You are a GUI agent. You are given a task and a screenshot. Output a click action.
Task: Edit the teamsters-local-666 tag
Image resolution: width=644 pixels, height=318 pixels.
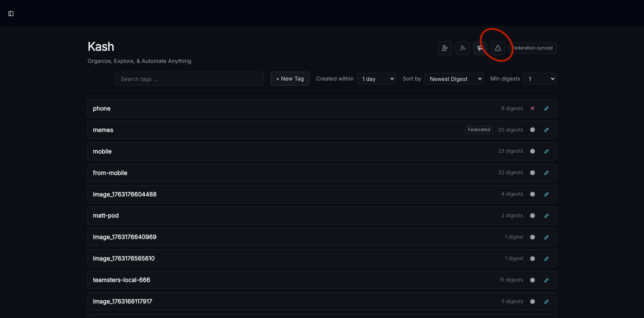546,280
